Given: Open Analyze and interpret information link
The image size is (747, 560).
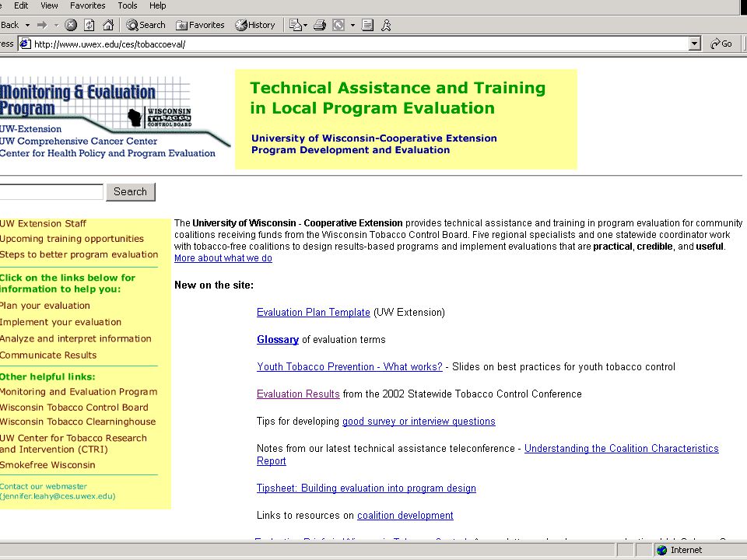Looking at the screenshot, I should 75,338.
